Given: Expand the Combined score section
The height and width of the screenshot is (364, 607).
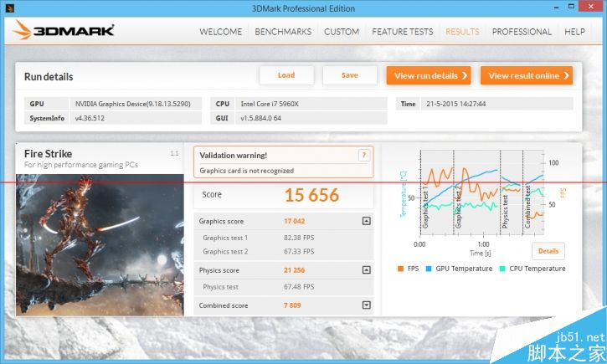Looking at the screenshot, I should (366, 305).
